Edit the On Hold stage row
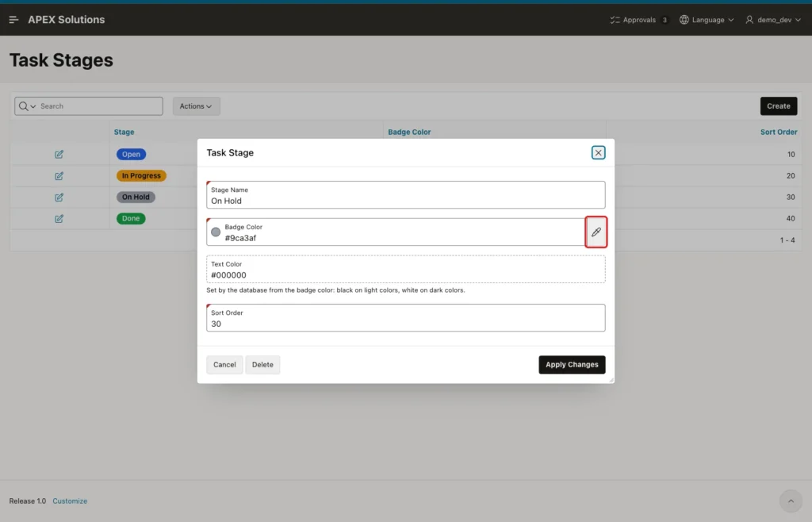The width and height of the screenshot is (812, 522). click(x=59, y=198)
